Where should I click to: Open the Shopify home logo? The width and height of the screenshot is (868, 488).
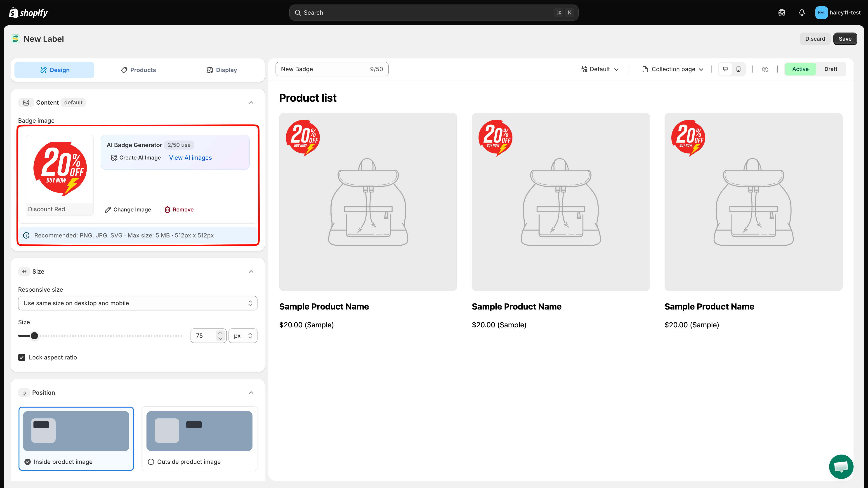click(28, 12)
